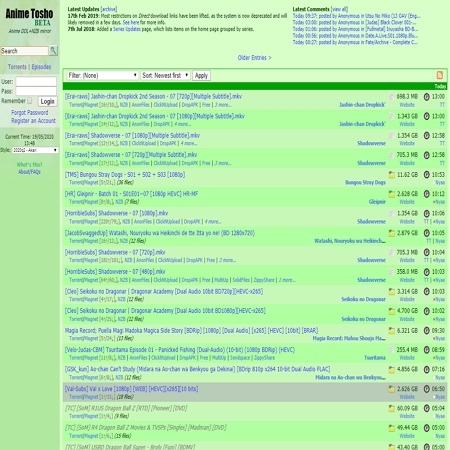Open the RSS feed icon
This screenshot has height=450, width=450.
tap(440, 75)
